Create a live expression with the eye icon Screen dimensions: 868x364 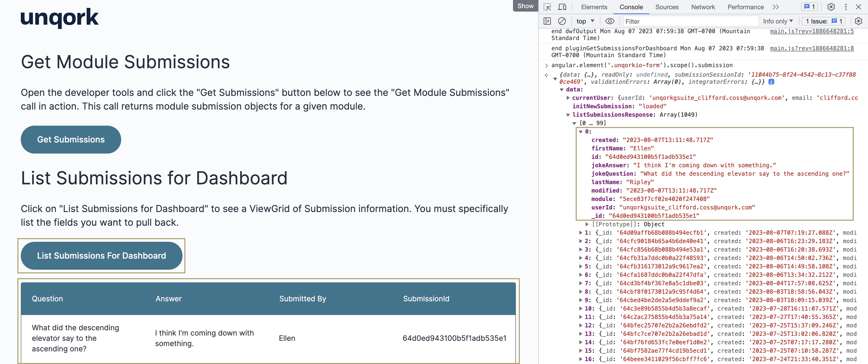pyautogui.click(x=610, y=21)
